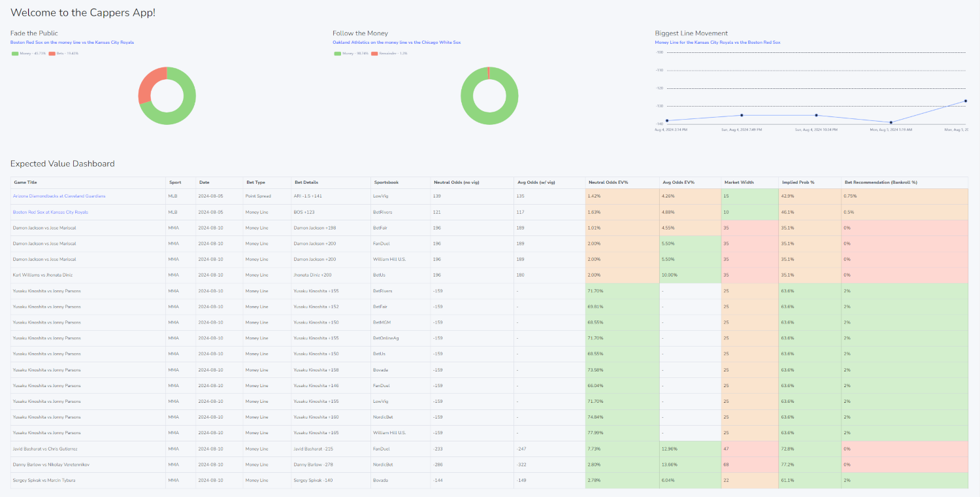Viewport: 980px width, 497px height.
Task: Click the 'Sergey Spivak -140' cell
Action: tap(331, 480)
